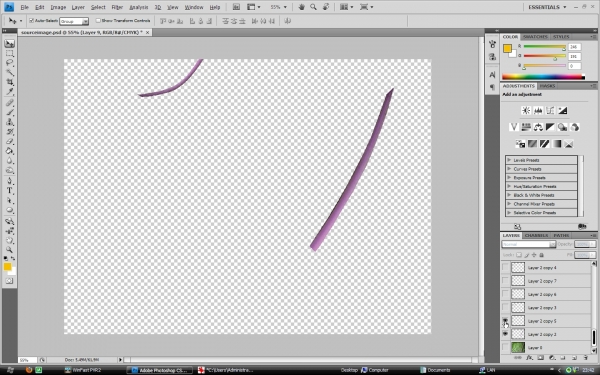
Task: Open the layer style fx menu
Action: [x=530, y=358]
